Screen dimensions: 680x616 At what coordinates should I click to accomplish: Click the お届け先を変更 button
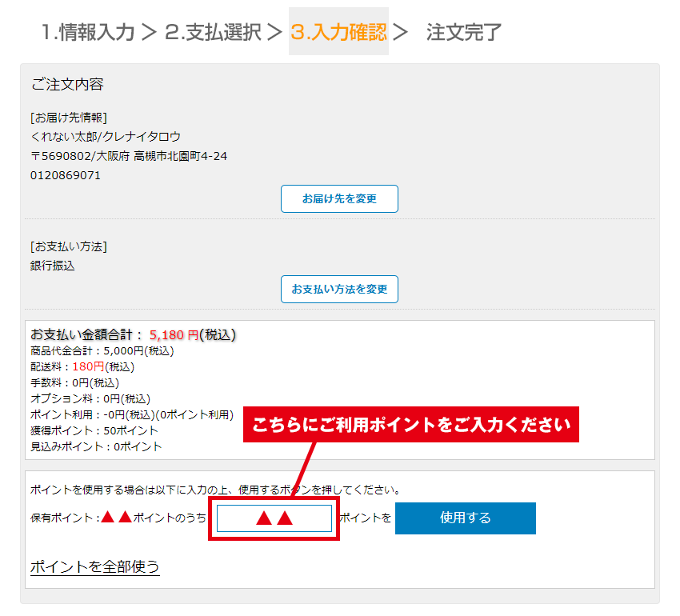coord(339,198)
